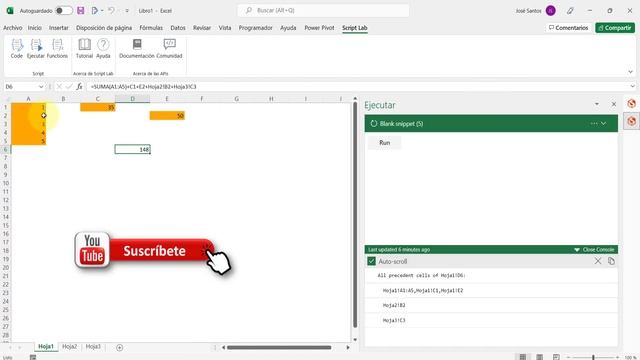
Task: Open the Disposición de página tab
Action: [104, 28]
